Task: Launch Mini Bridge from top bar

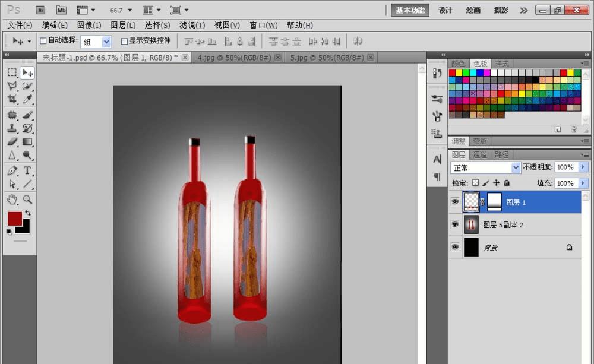Action: click(61, 10)
